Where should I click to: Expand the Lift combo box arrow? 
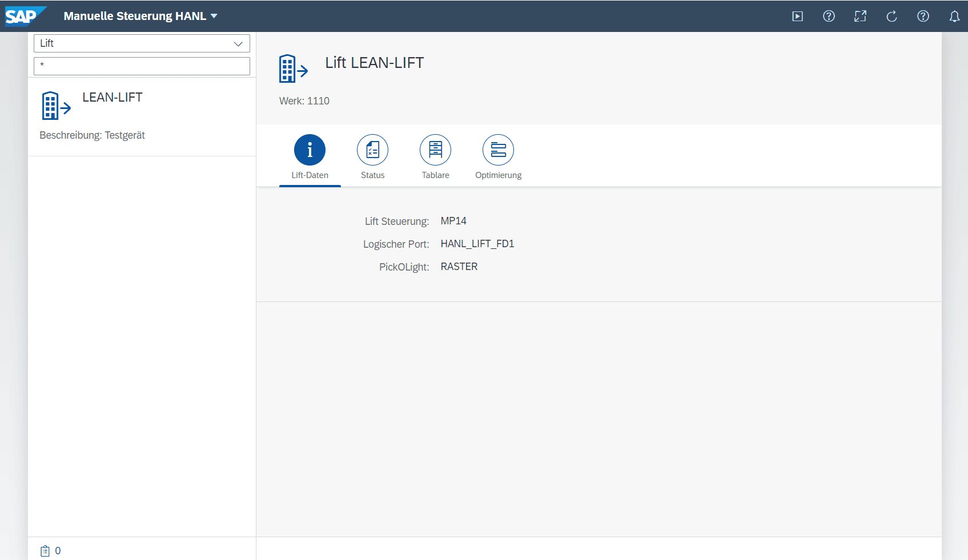click(x=238, y=44)
